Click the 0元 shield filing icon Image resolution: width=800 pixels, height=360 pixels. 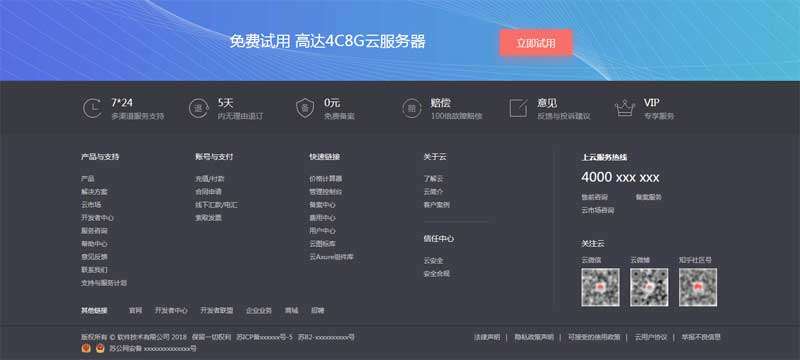tap(305, 109)
